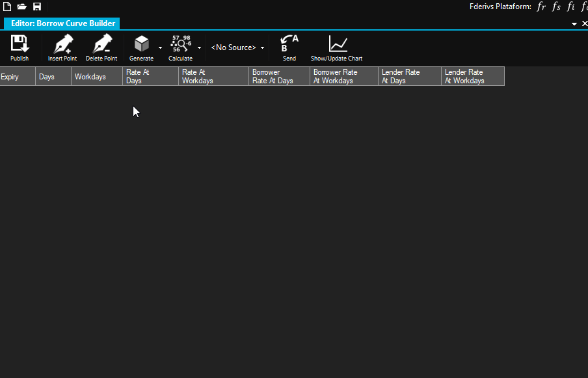Click the Generate cube icon
The image size is (588, 378).
141,45
